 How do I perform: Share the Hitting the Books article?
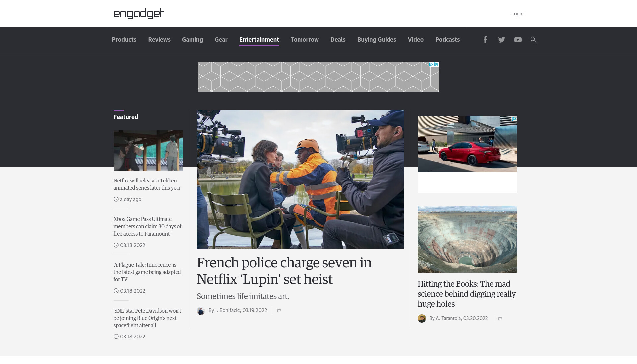(x=500, y=318)
